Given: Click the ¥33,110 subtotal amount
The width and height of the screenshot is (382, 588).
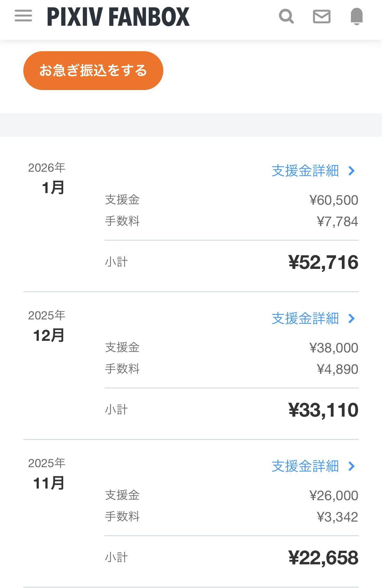Looking at the screenshot, I should tap(323, 410).
